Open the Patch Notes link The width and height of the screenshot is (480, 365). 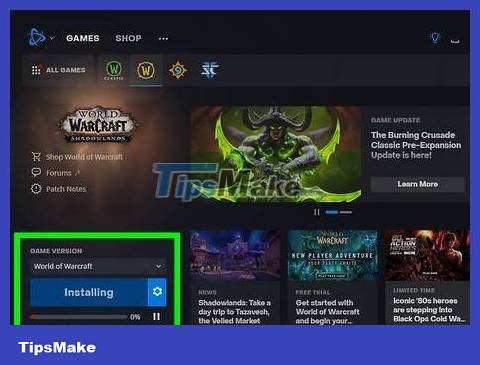(66, 189)
